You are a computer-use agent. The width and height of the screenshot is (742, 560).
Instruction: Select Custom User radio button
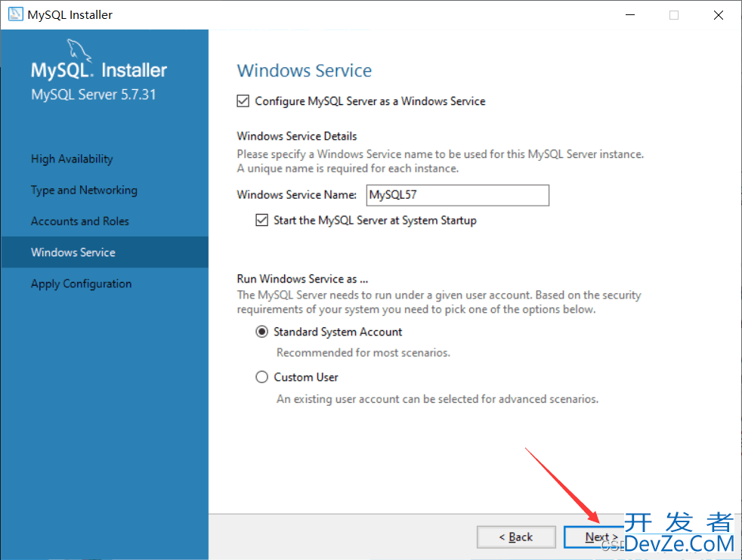261,377
